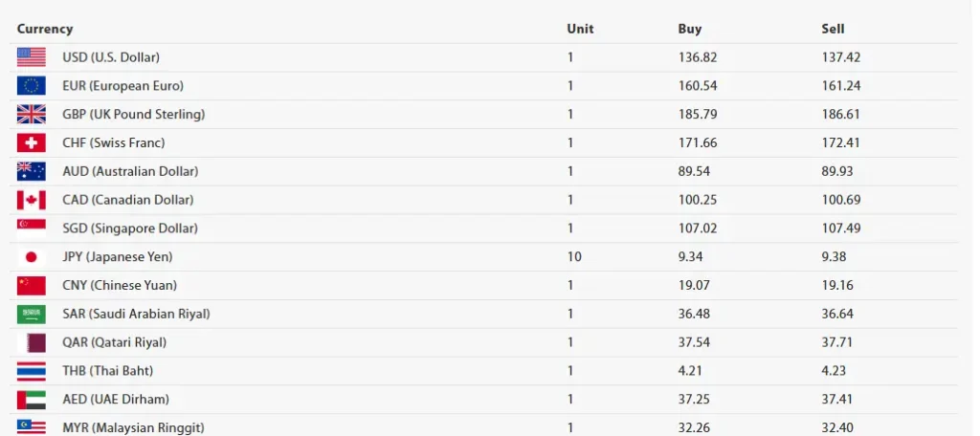Click the United States flag icon
980x436 pixels.
[x=31, y=57]
